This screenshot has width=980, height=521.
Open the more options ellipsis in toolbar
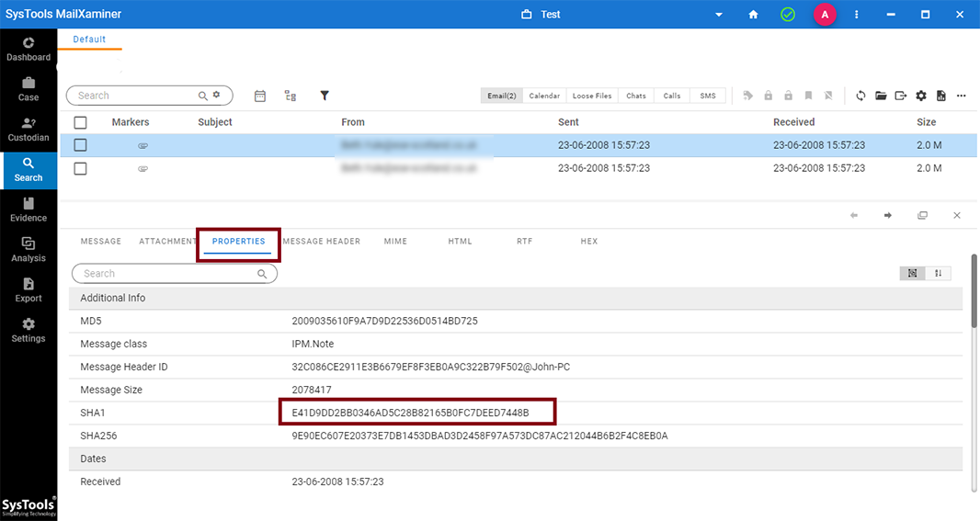962,96
